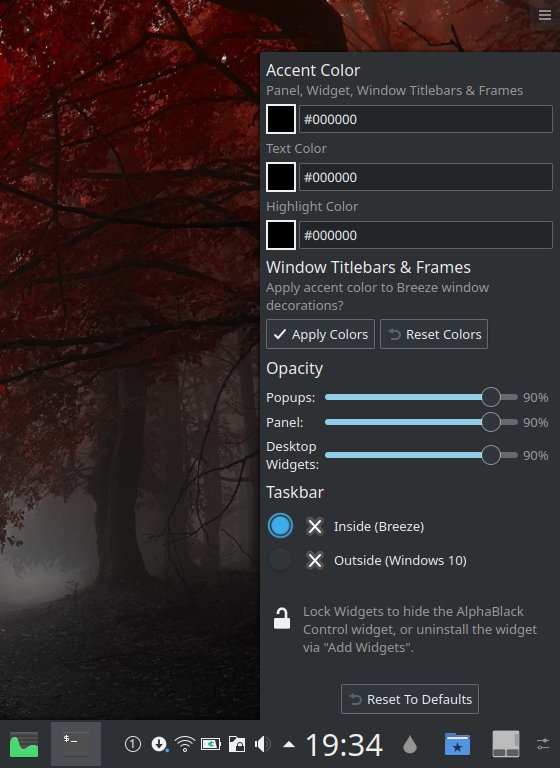This screenshot has height=768, width=560.
Task: Click the Inside (Breeze) label
Action: tap(379, 527)
